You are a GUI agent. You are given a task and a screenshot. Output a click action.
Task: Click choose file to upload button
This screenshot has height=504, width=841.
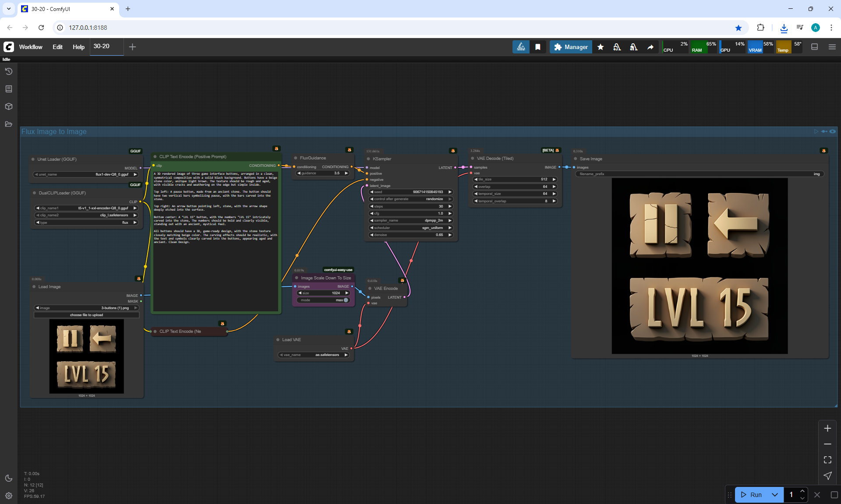[x=86, y=315]
